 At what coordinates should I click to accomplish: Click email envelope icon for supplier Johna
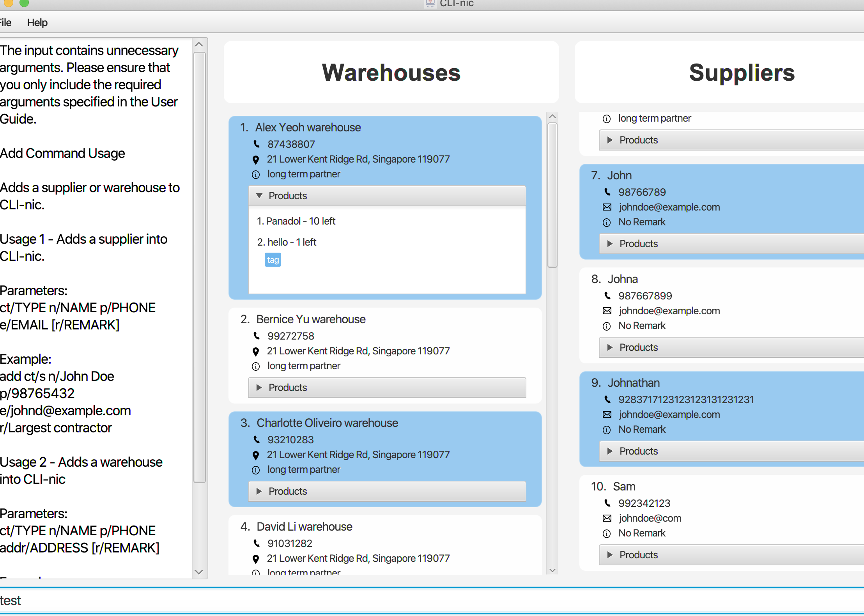click(607, 311)
